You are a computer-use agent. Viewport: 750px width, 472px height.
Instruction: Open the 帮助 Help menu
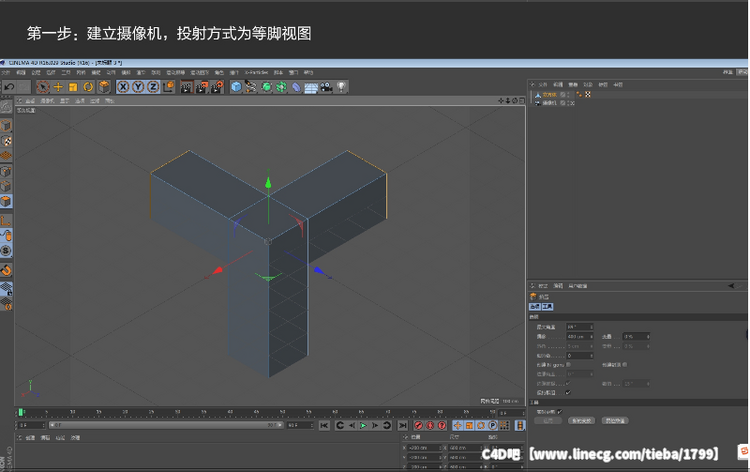point(309,73)
